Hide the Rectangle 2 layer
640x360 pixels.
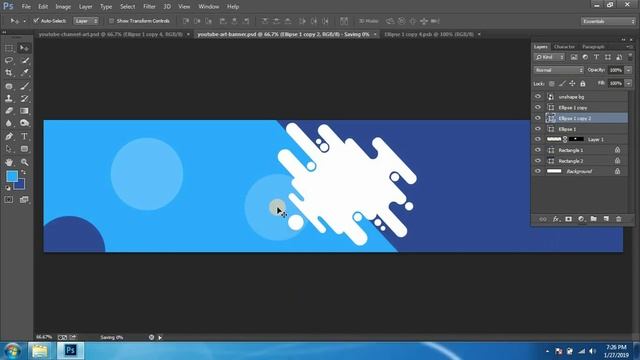coord(538,161)
